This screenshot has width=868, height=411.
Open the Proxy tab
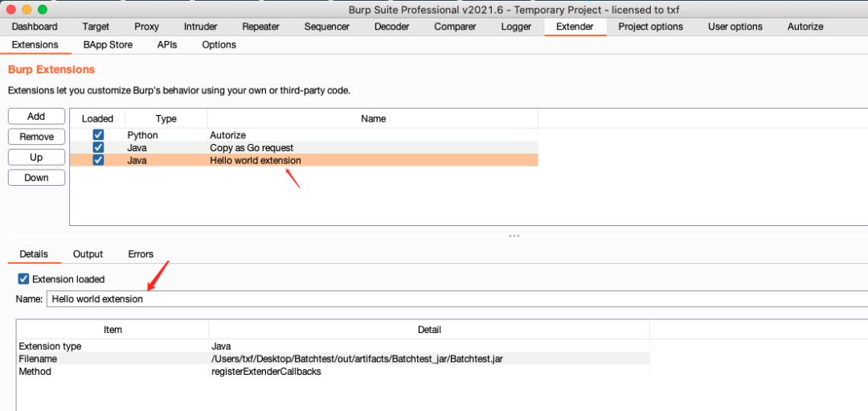coord(147,27)
